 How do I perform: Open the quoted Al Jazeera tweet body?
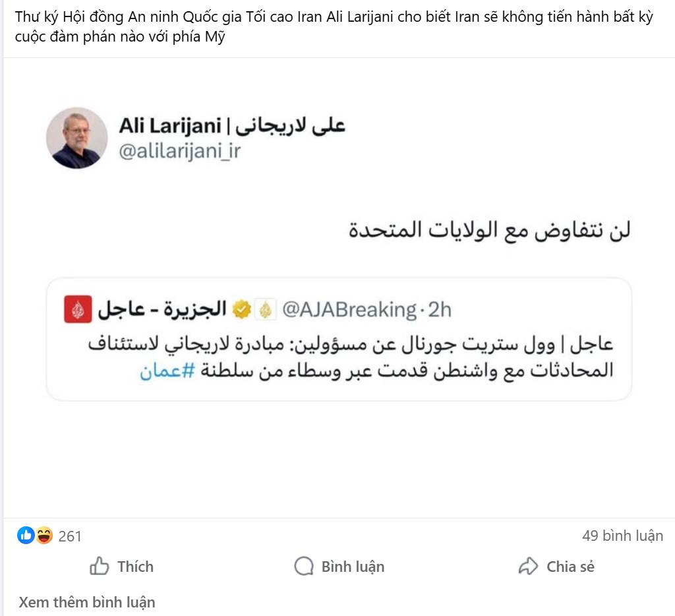(376, 357)
